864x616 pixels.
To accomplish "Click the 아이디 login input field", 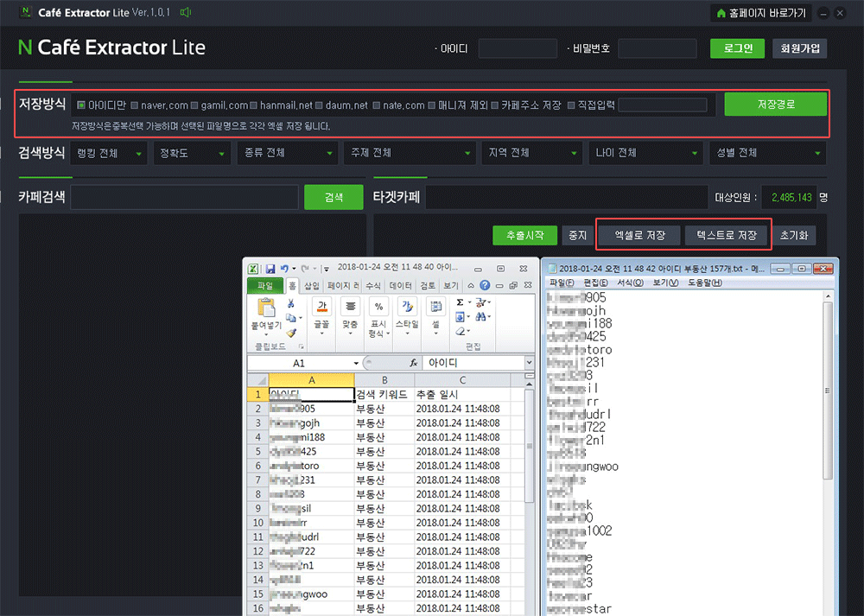I will [x=518, y=48].
